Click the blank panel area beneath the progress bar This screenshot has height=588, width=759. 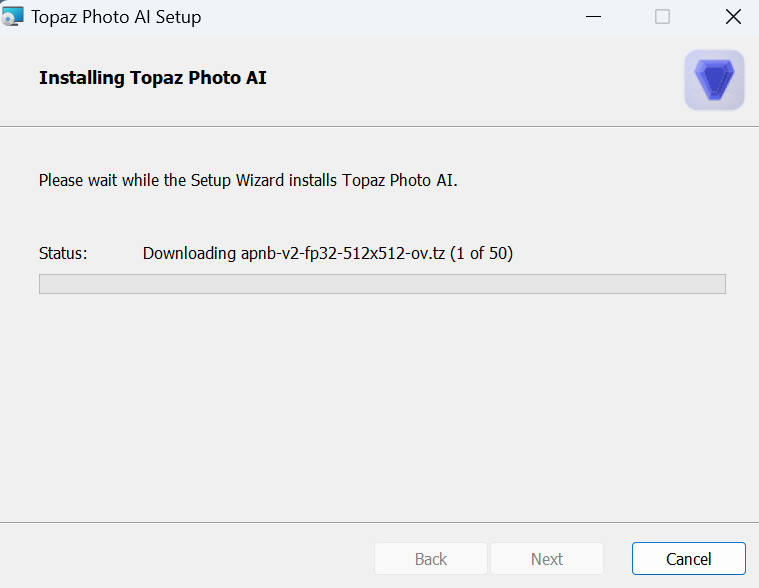click(380, 407)
